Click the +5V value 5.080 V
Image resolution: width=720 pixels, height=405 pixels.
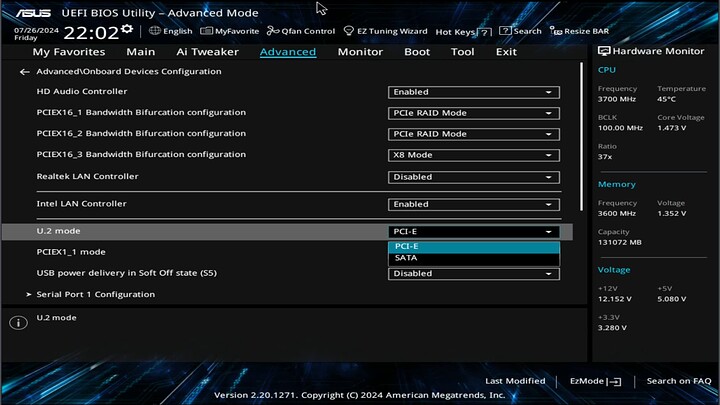pyautogui.click(x=671, y=299)
